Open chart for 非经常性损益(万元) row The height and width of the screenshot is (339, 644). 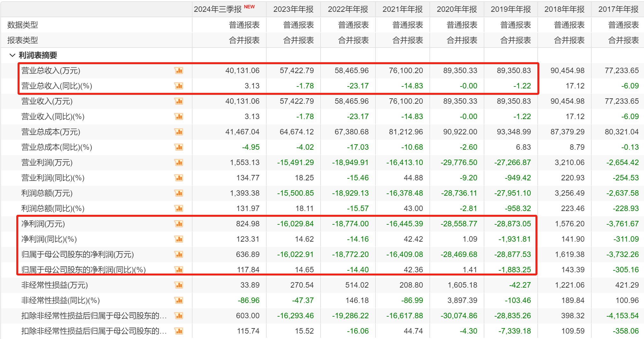178,285
